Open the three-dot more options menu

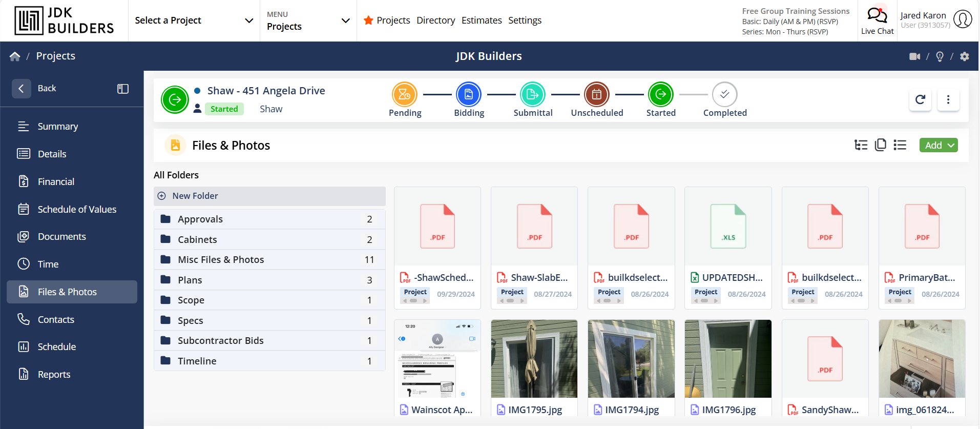coord(948,99)
